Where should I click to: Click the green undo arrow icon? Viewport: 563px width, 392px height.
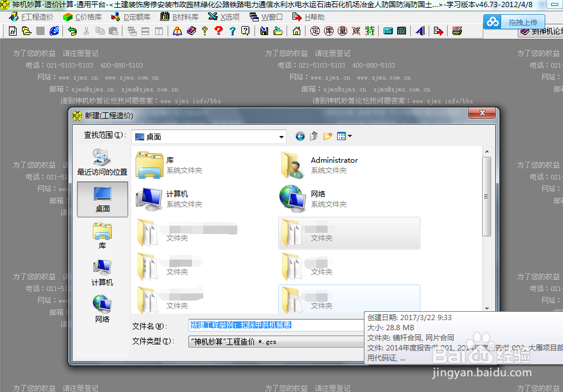coord(72,31)
